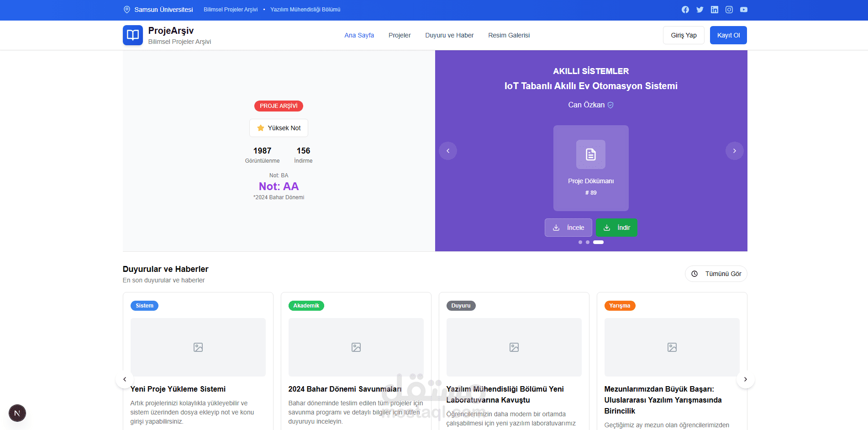
Task: Click the Yüksek Not badge button
Action: coord(279,128)
